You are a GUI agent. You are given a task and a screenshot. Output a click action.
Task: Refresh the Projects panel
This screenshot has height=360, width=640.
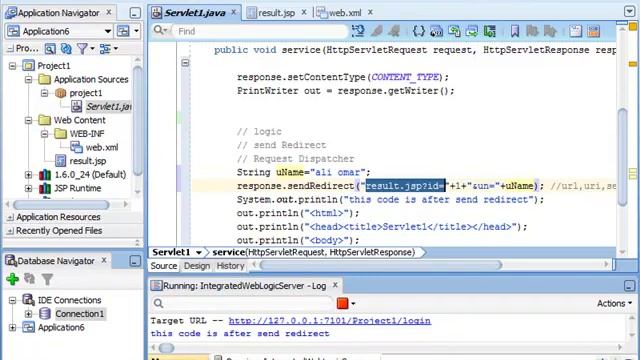tap(66, 49)
